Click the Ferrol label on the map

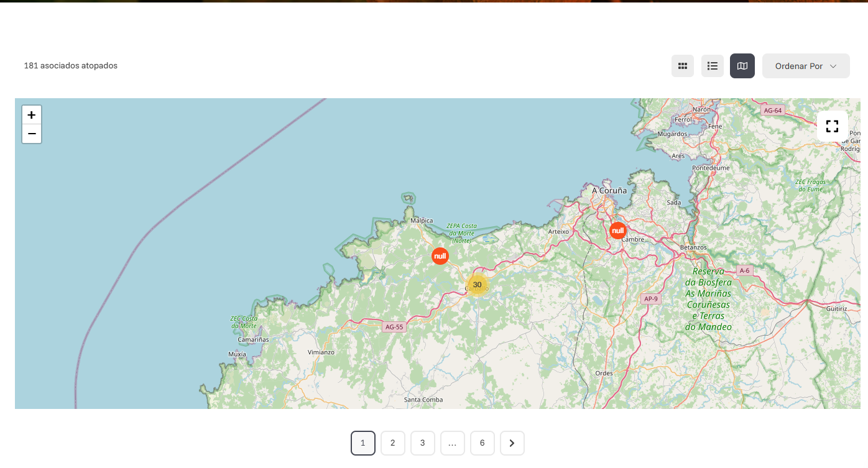tap(683, 119)
